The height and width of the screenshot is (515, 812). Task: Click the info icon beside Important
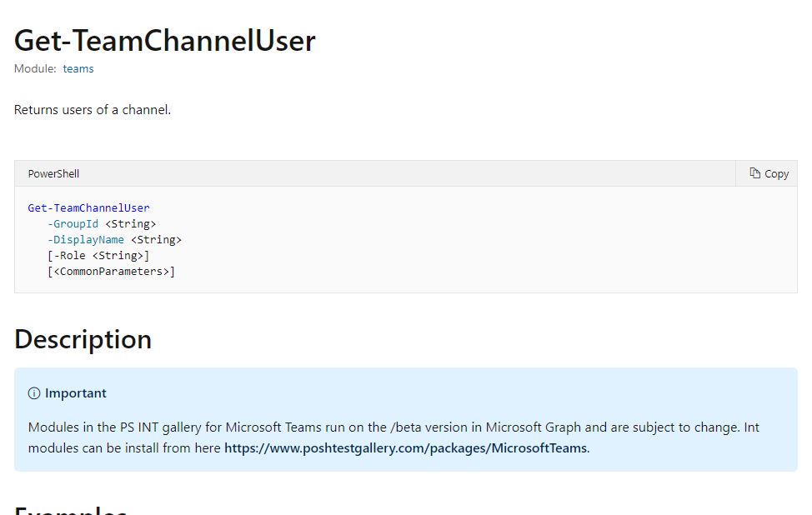click(x=34, y=393)
